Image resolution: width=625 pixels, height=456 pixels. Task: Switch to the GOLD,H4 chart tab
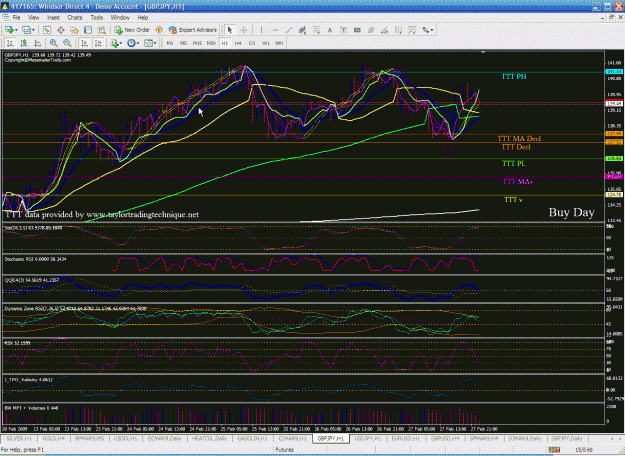[54, 438]
